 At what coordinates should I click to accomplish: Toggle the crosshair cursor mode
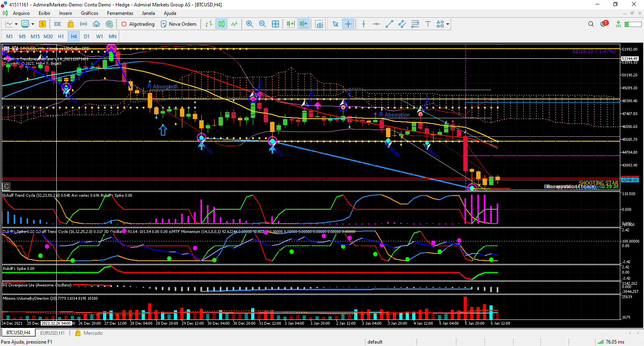tap(348, 24)
